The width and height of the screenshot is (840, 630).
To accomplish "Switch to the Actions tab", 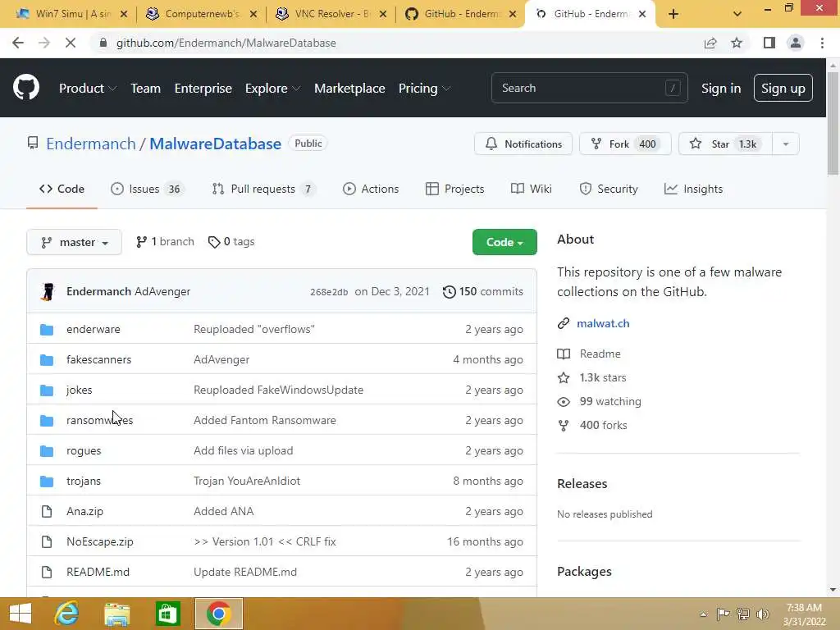I will pos(371,189).
